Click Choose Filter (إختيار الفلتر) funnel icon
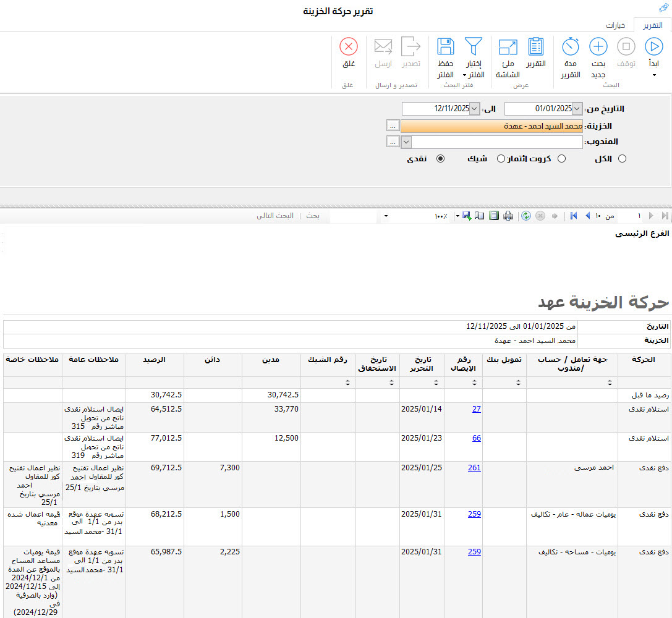 [473, 47]
